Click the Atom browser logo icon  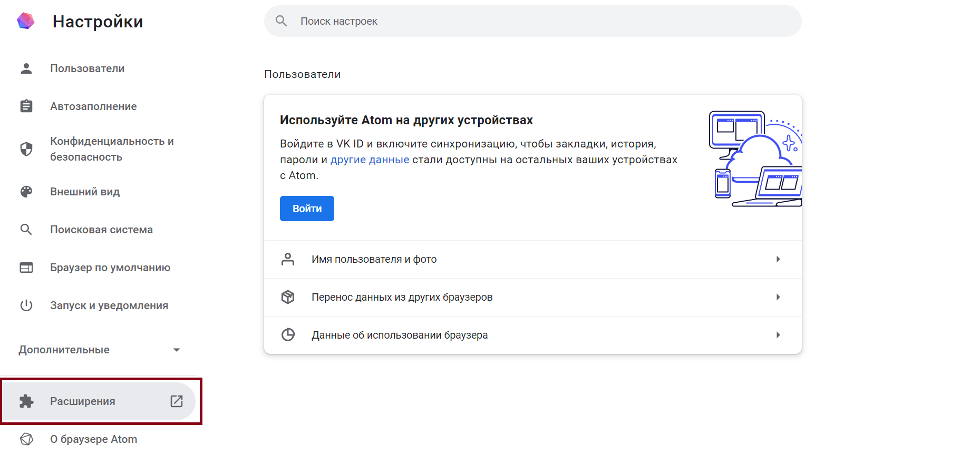(25, 21)
